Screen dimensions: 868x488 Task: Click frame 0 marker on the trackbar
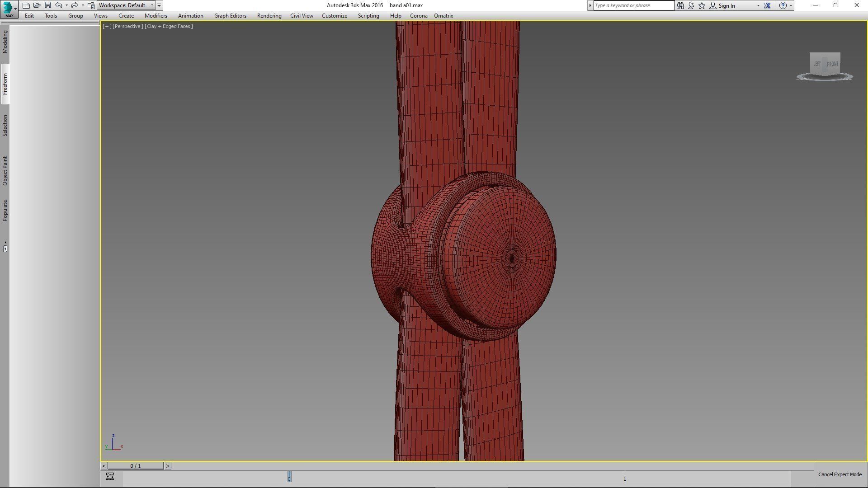click(289, 477)
